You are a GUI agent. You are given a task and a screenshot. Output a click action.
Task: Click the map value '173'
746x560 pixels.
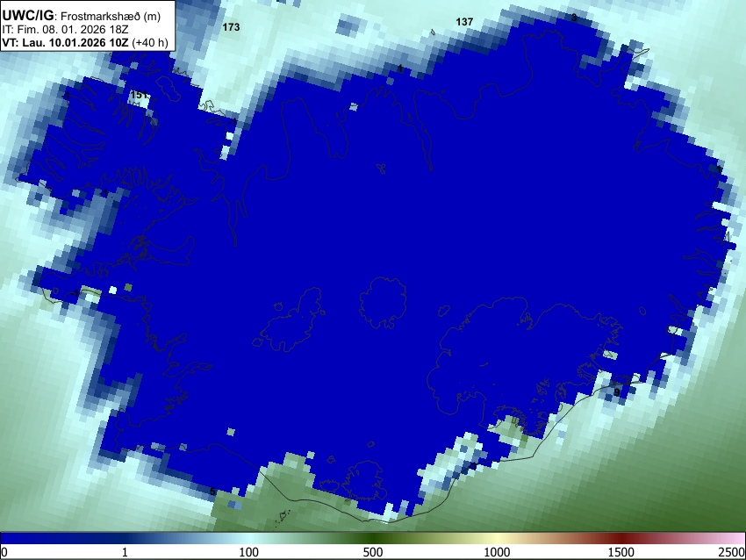coord(231,27)
